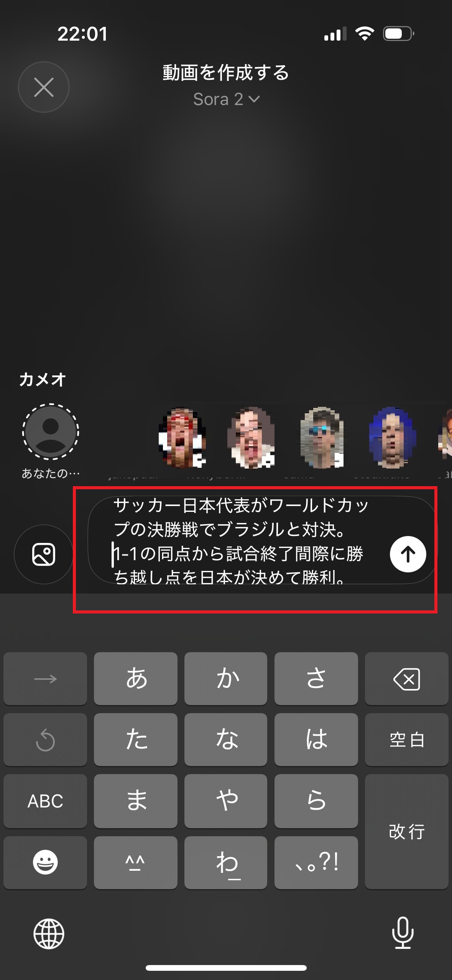The height and width of the screenshot is (980, 452).
Task: Start dictation with the microphone icon
Action: 403,932
